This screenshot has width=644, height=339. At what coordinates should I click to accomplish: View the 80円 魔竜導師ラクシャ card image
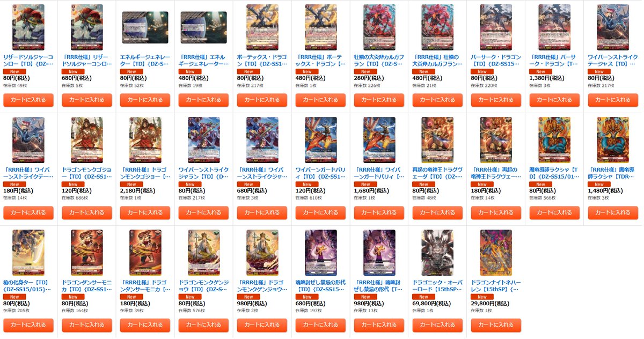[554, 140]
